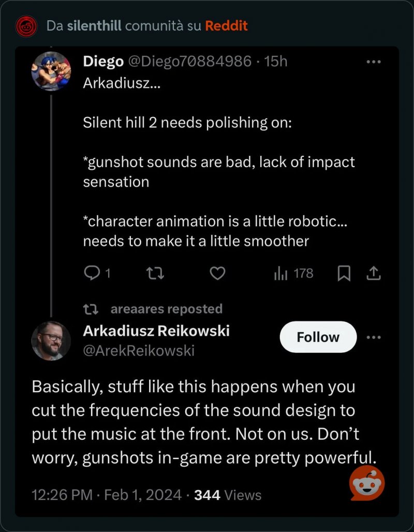This screenshot has height=532, width=414.
Task: Click the Reddit logo in the lower corner
Action: [x=367, y=483]
